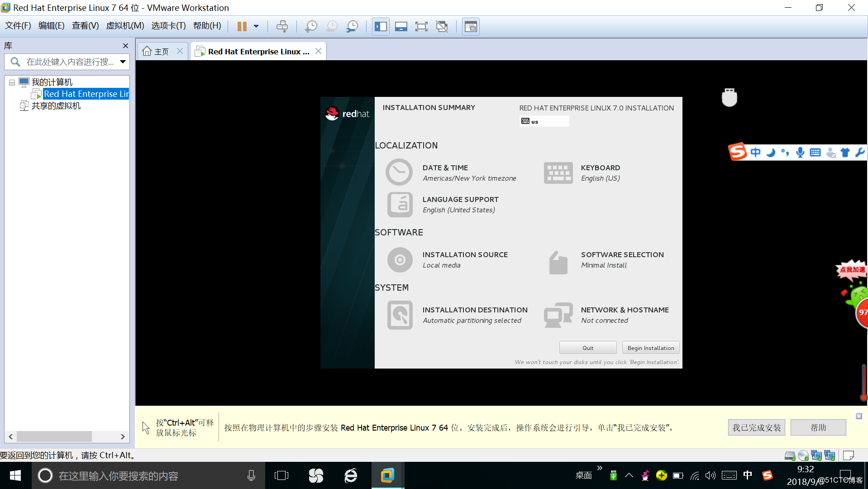Image resolution: width=868 pixels, height=489 pixels.
Task: Open INSTALLATION SOURCE settings
Action: click(x=448, y=259)
